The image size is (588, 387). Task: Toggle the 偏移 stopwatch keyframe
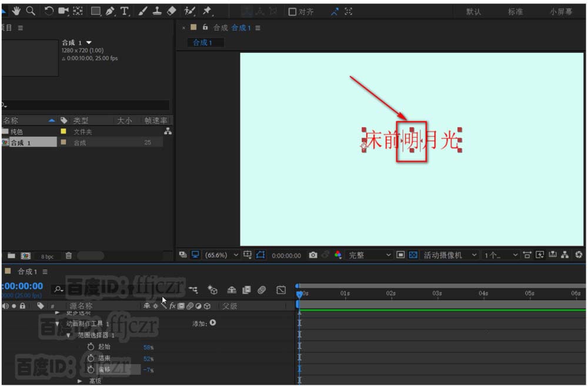[x=91, y=370]
